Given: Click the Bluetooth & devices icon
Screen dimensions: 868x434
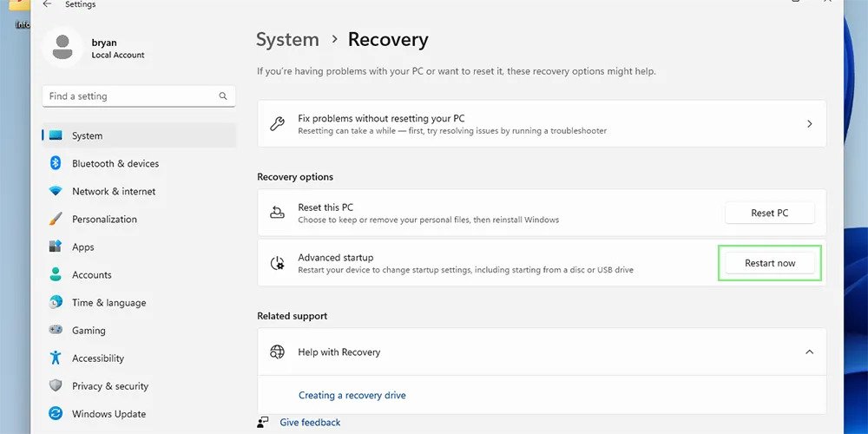Looking at the screenshot, I should 56,163.
